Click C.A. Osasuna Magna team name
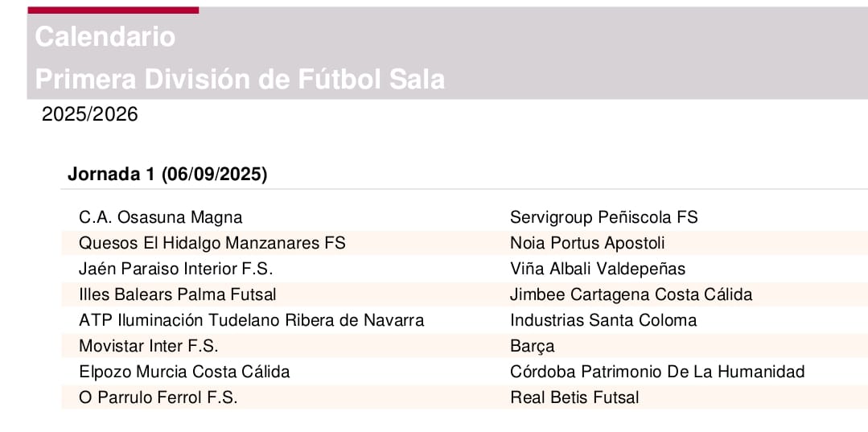Viewport: 868px width, 432px height. 161,218
